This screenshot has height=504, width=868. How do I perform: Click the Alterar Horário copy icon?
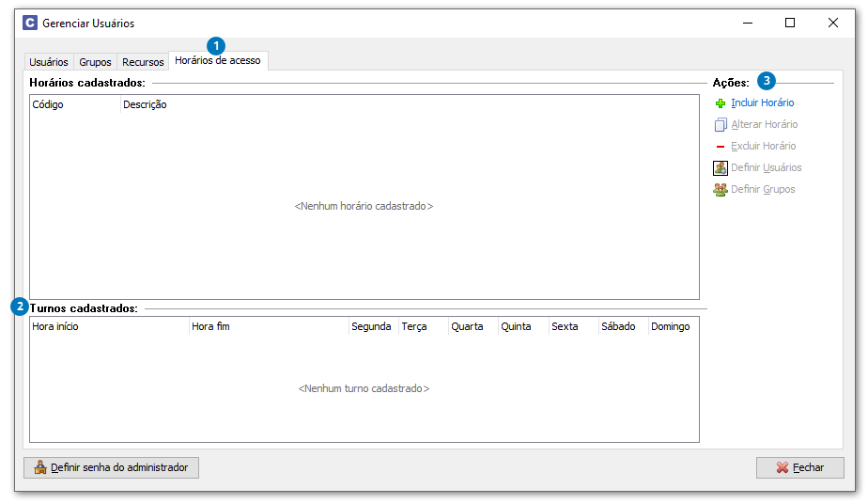[x=721, y=125]
